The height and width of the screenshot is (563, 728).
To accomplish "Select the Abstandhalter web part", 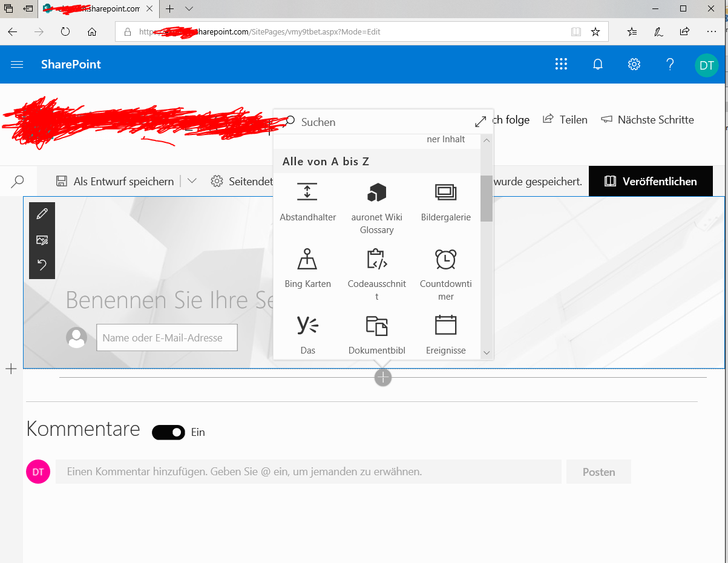I will [x=307, y=203].
